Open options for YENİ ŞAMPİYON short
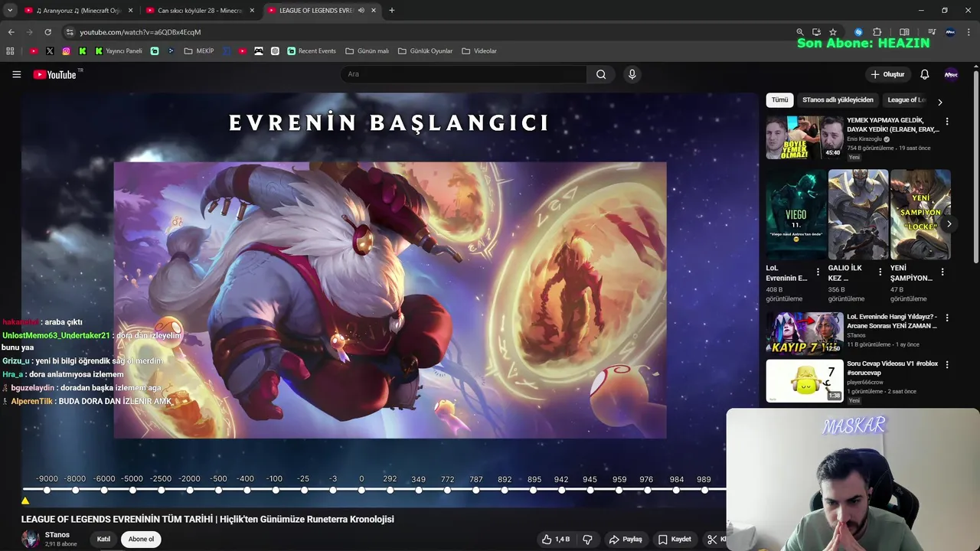 (942, 272)
